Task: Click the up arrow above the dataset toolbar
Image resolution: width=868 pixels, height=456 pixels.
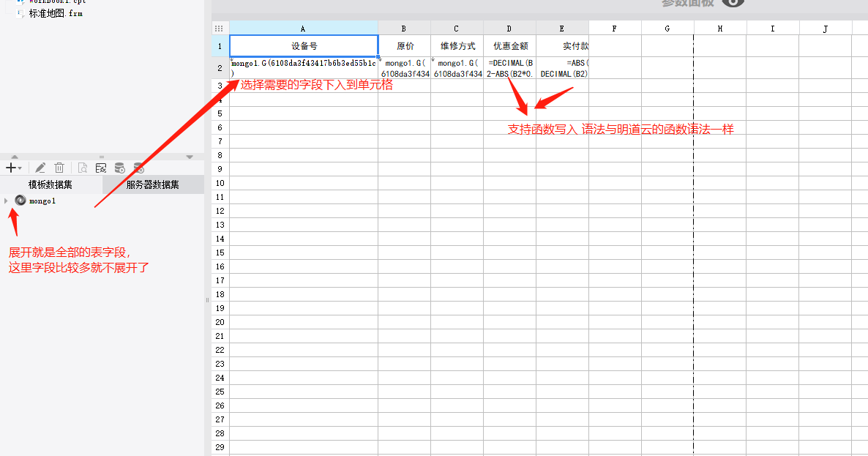Action: [x=15, y=157]
